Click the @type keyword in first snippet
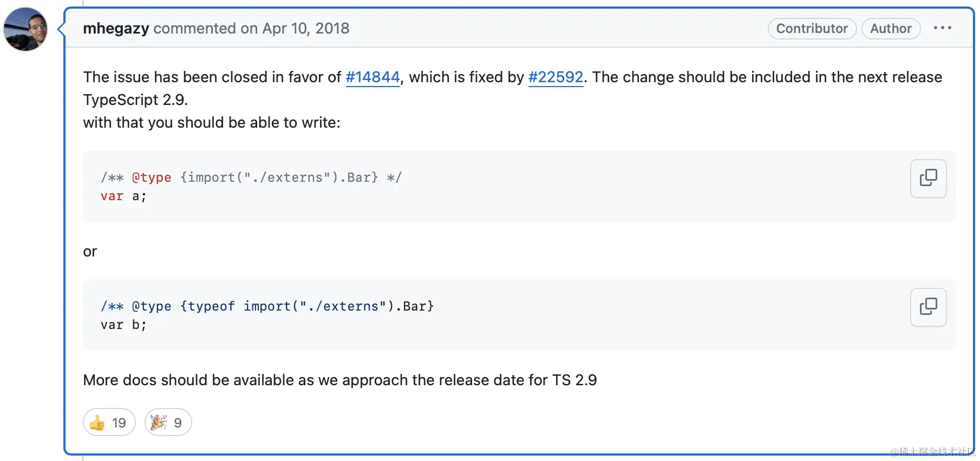The width and height of the screenshot is (980, 461). [x=152, y=177]
